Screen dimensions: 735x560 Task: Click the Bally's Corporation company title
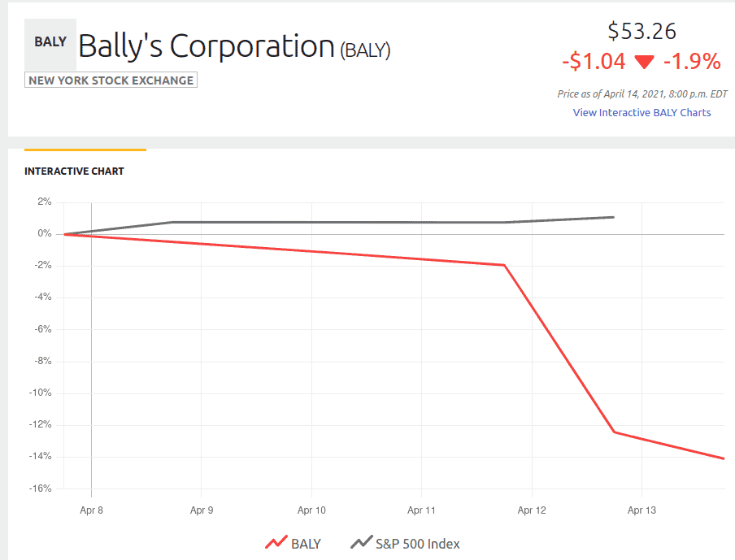pyautogui.click(x=207, y=46)
